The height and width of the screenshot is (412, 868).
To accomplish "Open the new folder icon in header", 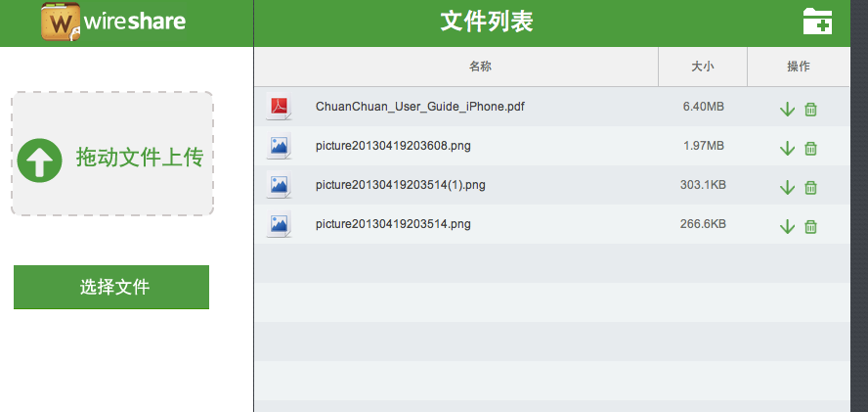I will click(817, 22).
